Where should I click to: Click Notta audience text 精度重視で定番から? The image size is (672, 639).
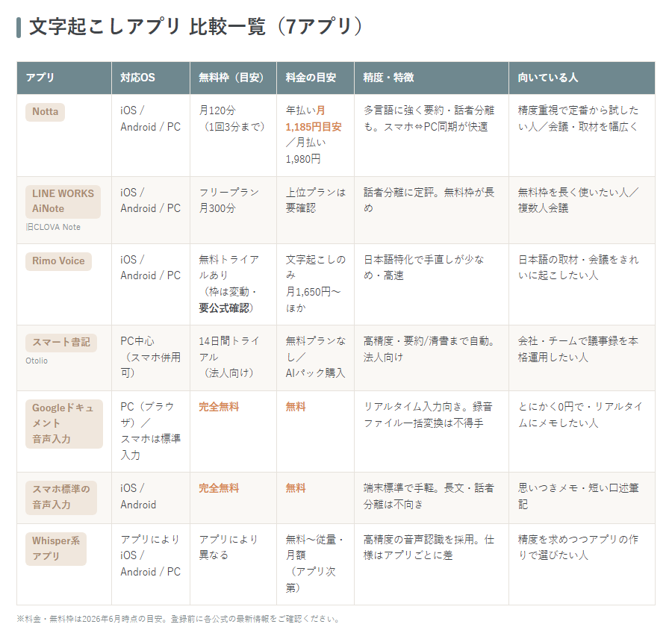click(578, 119)
